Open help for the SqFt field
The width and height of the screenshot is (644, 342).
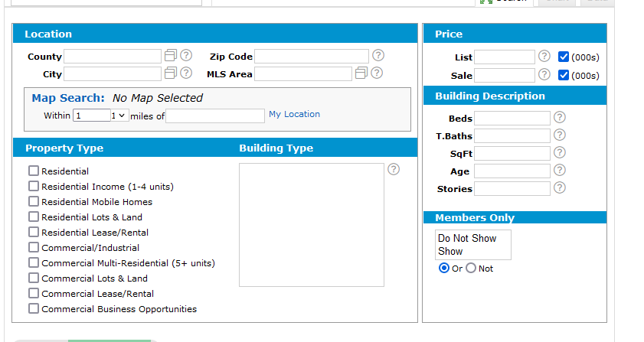coord(560,152)
